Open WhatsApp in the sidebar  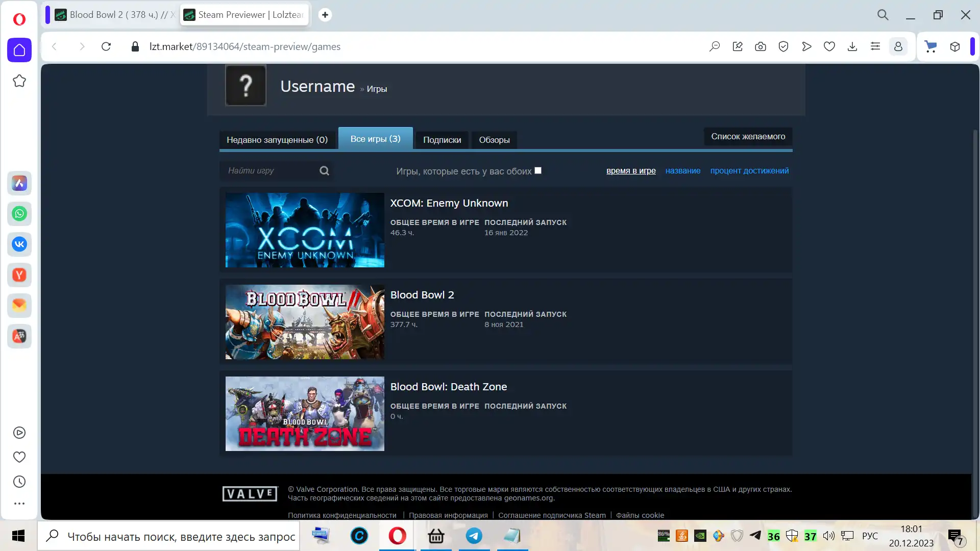(x=19, y=214)
